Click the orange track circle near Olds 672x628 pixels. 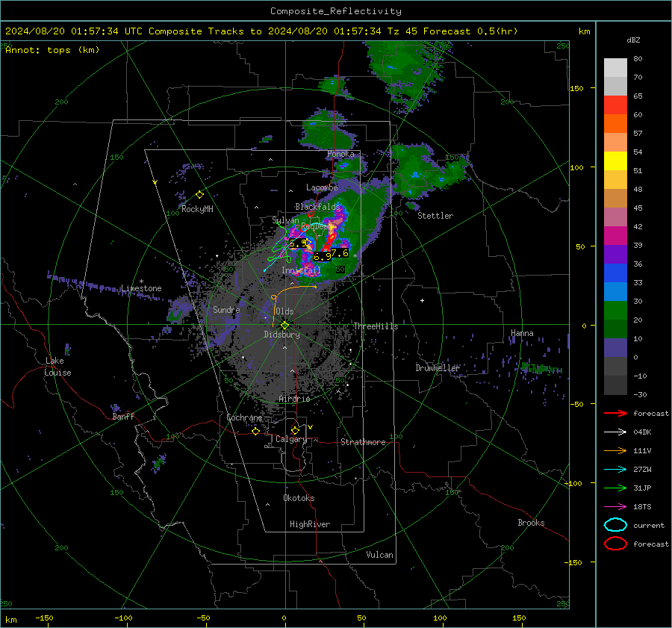point(274,297)
